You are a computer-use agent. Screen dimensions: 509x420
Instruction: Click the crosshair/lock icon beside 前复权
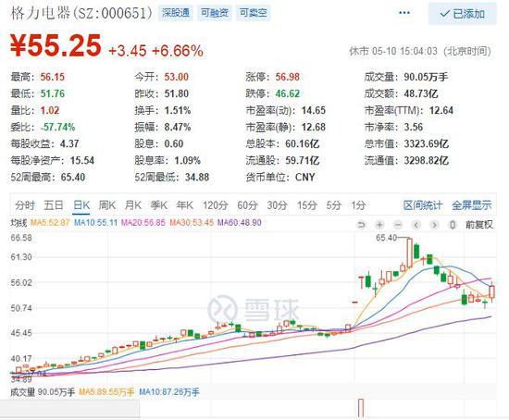[453, 225]
